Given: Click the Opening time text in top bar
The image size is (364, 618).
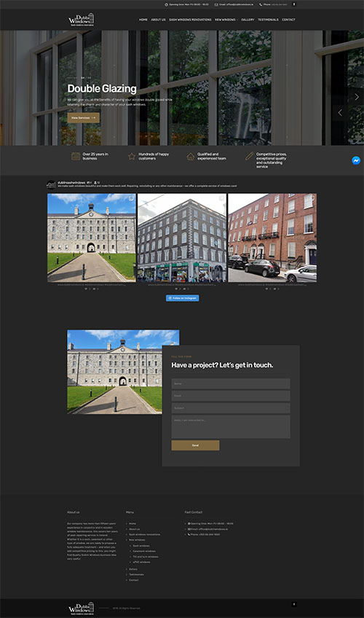Looking at the screenshot, I should pyautogui.click(x=189, y=4).
